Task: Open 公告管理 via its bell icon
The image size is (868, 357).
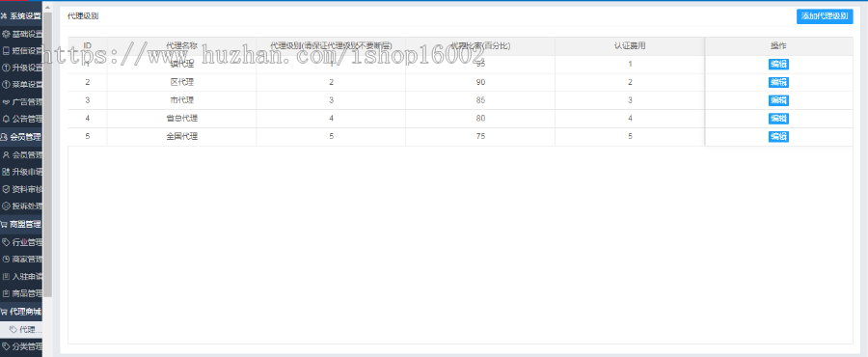Action: (6, 119)
